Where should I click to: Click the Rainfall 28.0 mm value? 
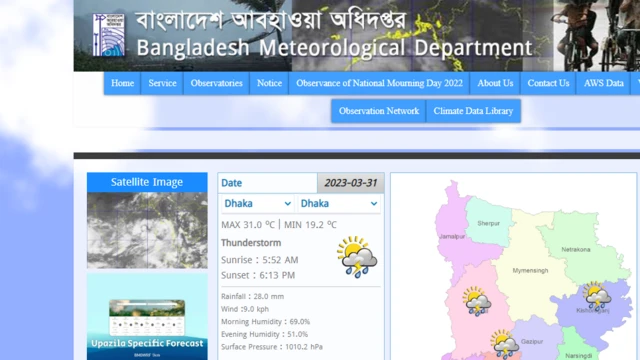[252, 297]
